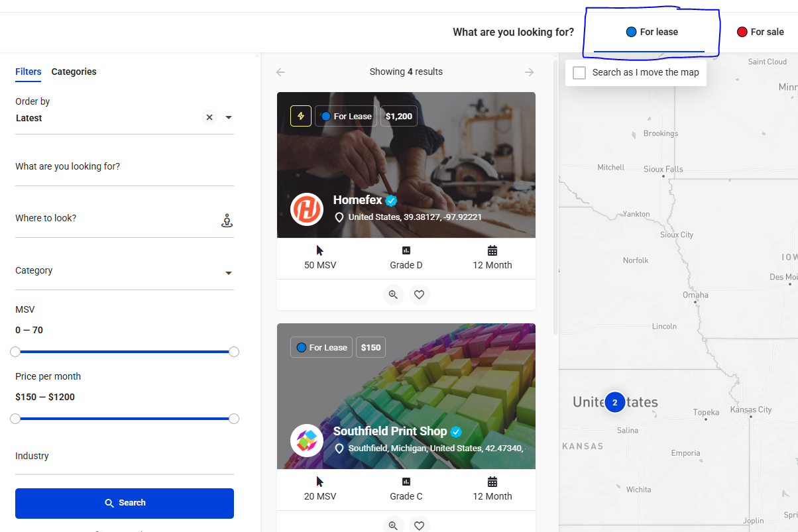This screenshot has width=798, height=532.
Task: Click the lightning bolt badge on Homefex card
Action: (301, 116)
